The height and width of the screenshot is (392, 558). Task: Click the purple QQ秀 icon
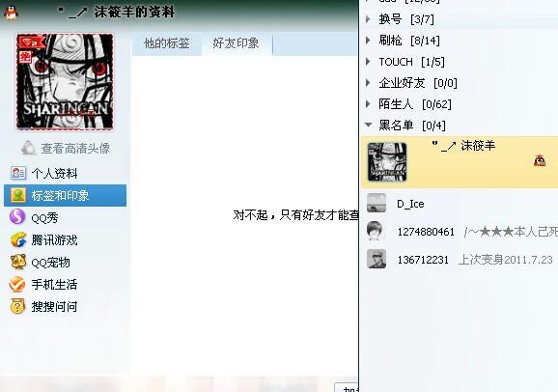(17, 217)
